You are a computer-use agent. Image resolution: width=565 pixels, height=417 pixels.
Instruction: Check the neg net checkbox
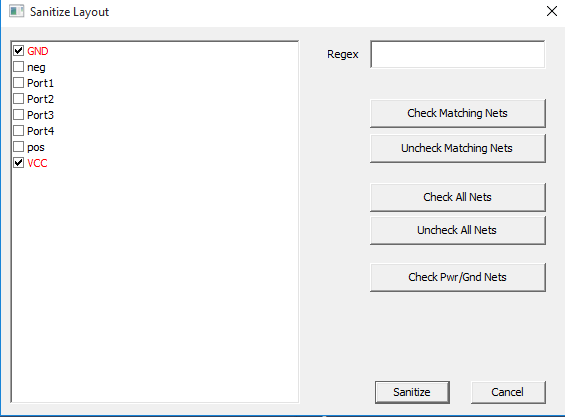[x=18, y=67]
